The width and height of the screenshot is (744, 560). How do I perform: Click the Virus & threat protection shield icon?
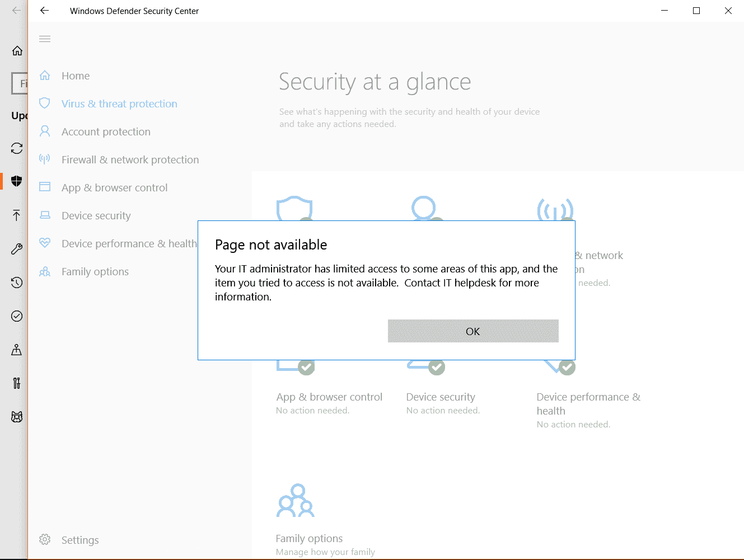45,103
